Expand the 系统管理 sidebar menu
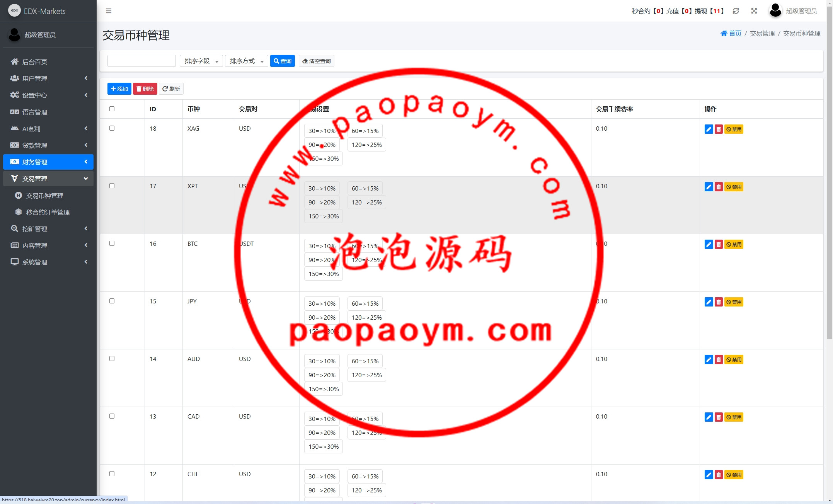Image resolution: width=833 pixels, height=504 pixels. point(48,262)
